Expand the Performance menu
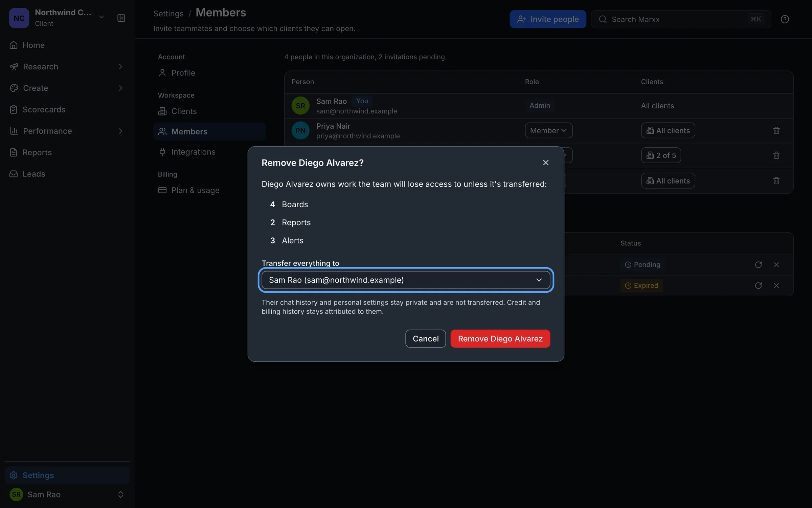This screenshot has height=508, width=812. click(x=67, y=131)
